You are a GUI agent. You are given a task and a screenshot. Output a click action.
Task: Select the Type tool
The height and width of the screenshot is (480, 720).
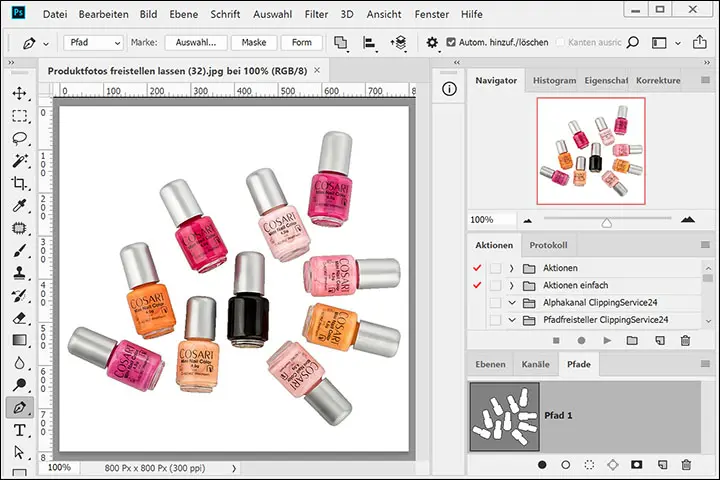[19, 430]
